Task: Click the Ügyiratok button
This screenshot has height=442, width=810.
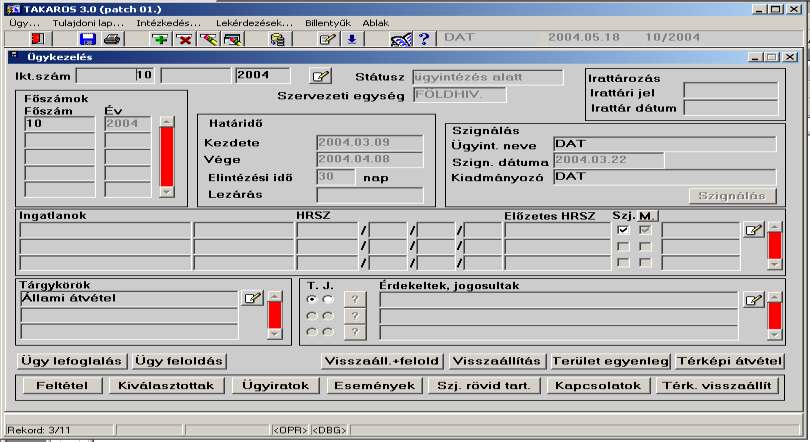Action: click(x=275, y=386)
